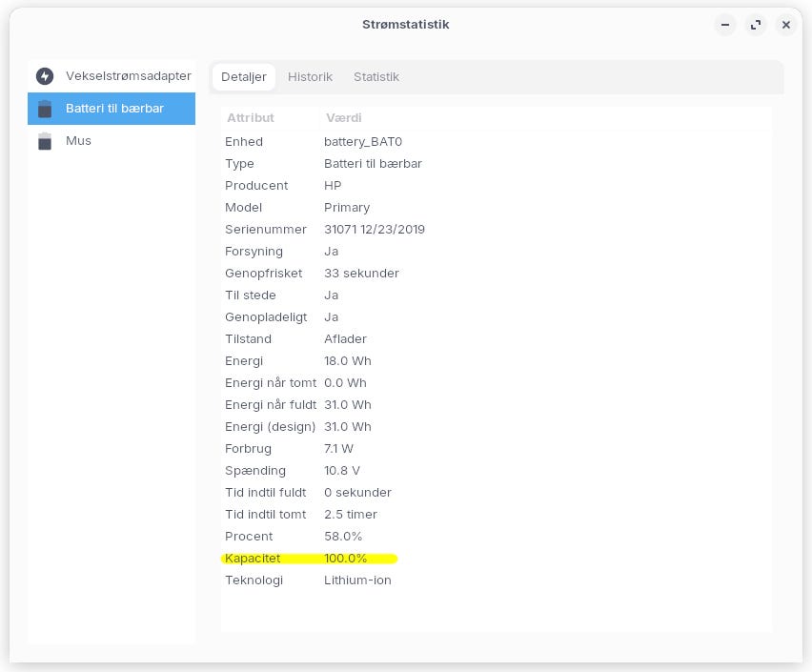Click the 2.5 timer value
Image resolution: width=812 pixels, height=672 pixels.
tap(351, 515)
